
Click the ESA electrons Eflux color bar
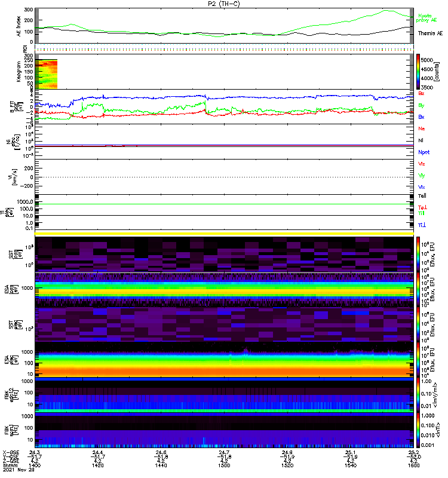pyautogui.click(x=418, y=360)
